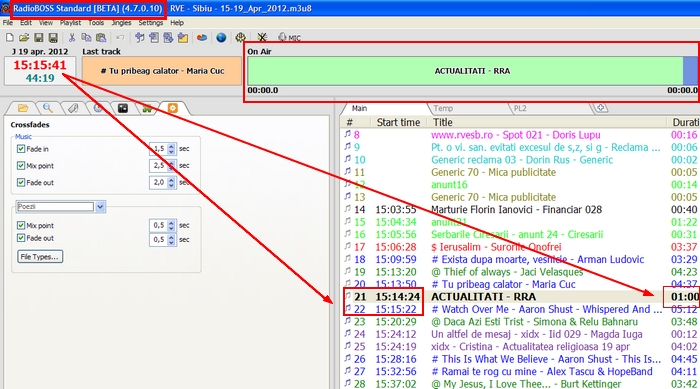This screenshot has width=700, height=389.
Task: Toggle the Poezii Mix point checkbox
Action: point(21,225)
